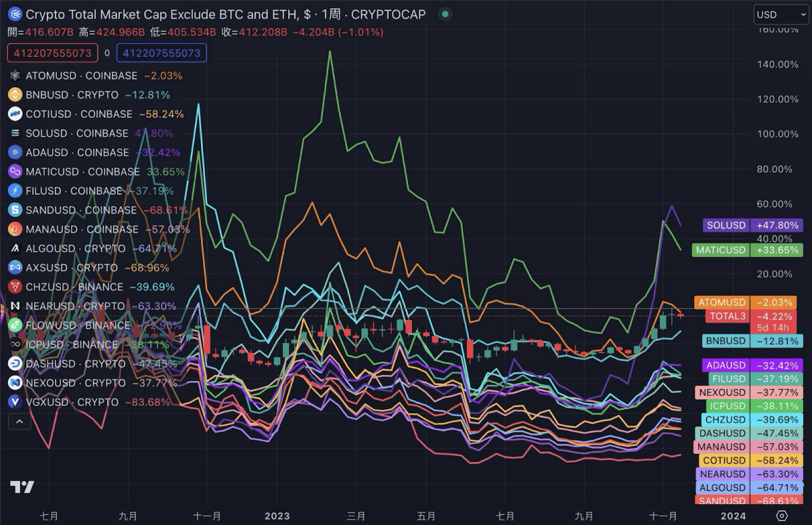Click the MANAUSD coin icon in the legend

click(x=15, y=229)
